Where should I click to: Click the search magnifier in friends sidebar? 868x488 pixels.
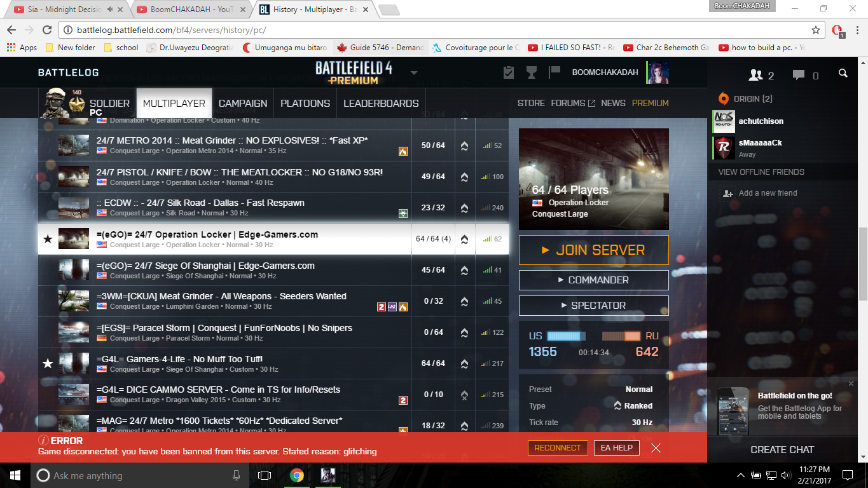(843, 74)
